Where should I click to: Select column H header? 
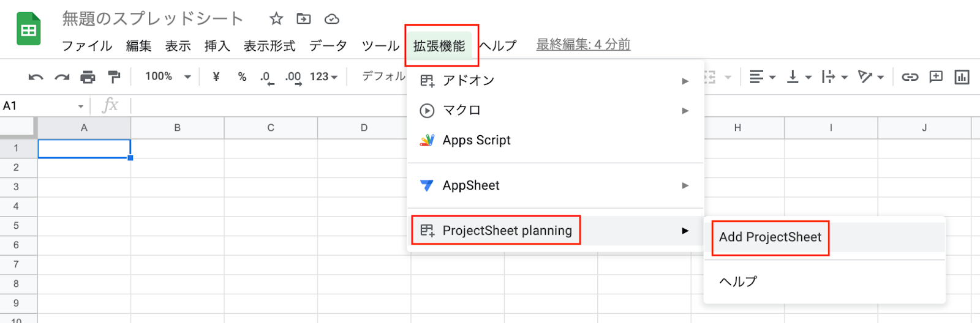[x=737, y=128]
